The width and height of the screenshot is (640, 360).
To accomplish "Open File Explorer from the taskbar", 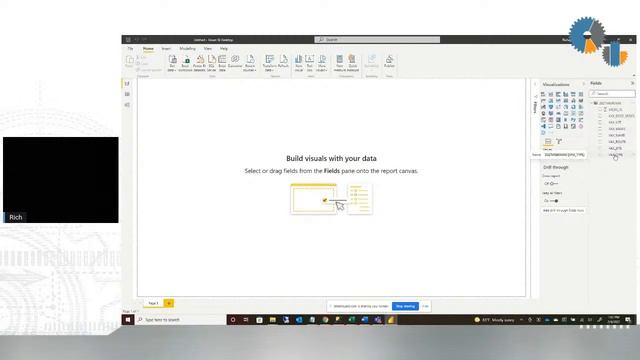I will pos(272,320).
